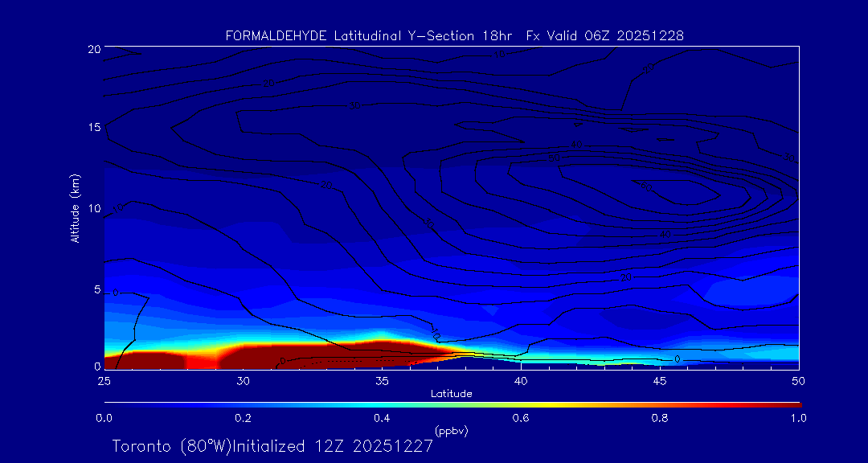
Task: Click the '(ppbv)' units label
Action: coord(451,431)
